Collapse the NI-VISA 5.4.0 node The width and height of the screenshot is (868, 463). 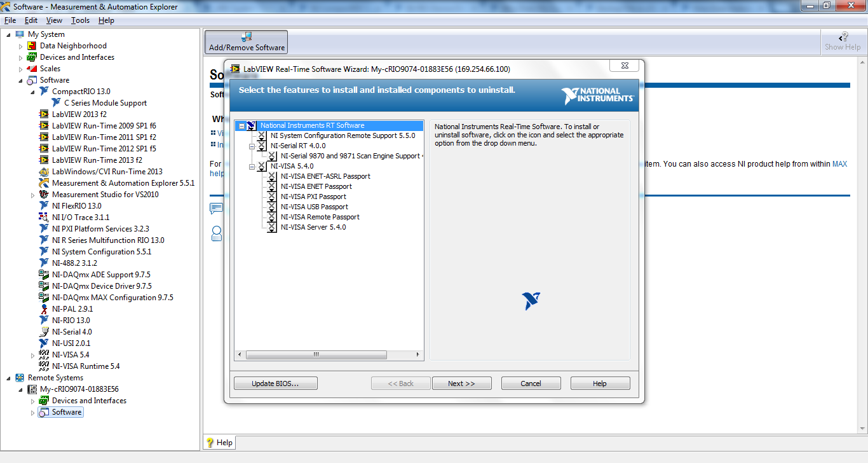(252, 167)
